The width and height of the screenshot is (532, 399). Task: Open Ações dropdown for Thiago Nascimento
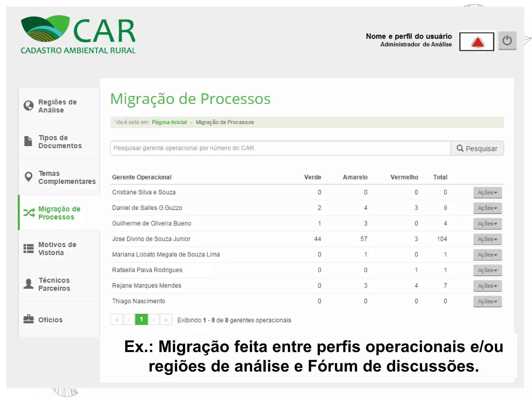coord(487,301)
